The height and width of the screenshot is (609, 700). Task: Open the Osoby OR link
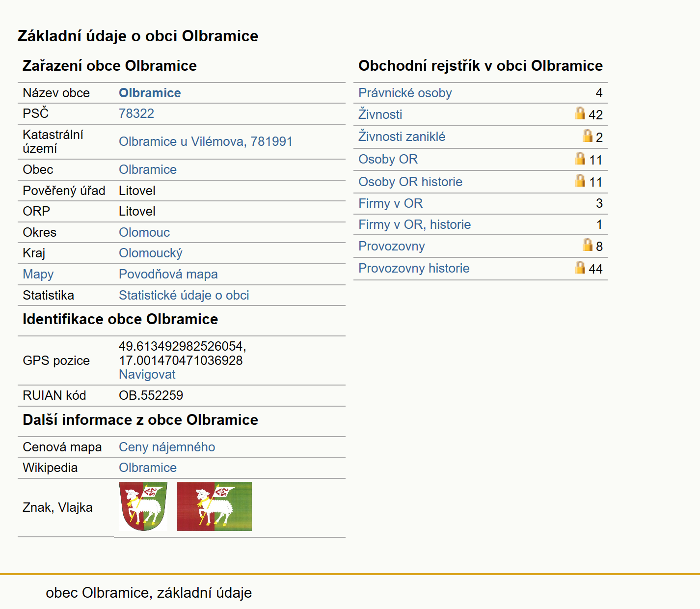(388, 159)
